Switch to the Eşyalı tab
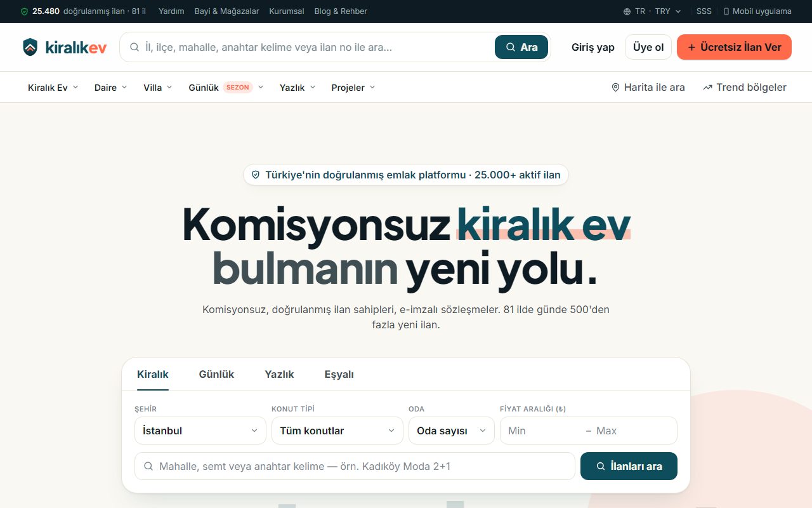Image resolution: width=812 pixels, height=508 pixels. pos(339,375)
